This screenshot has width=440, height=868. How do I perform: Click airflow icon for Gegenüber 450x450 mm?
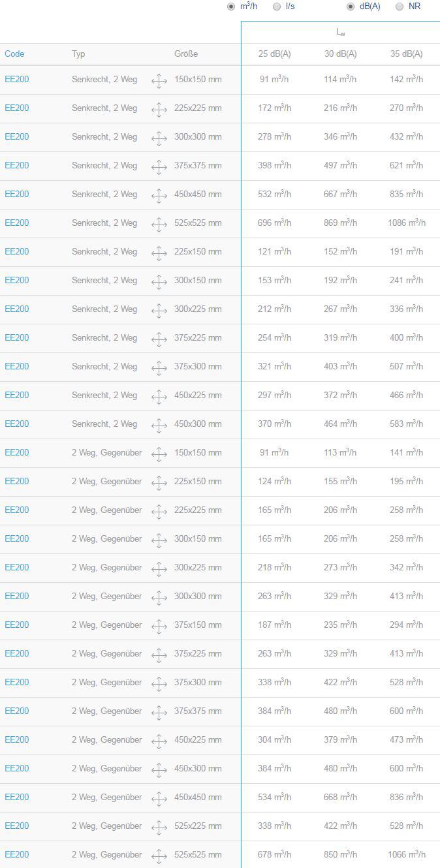click(x=159, y=799)
